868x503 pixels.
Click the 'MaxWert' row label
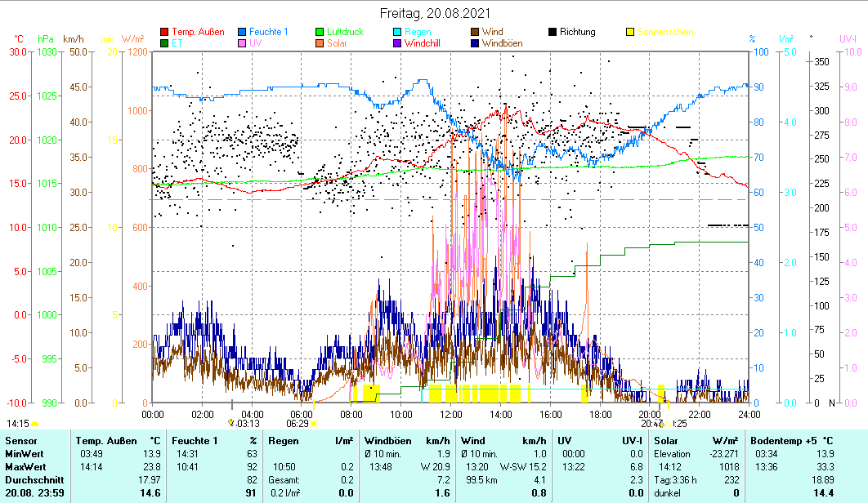pos(25,467)
